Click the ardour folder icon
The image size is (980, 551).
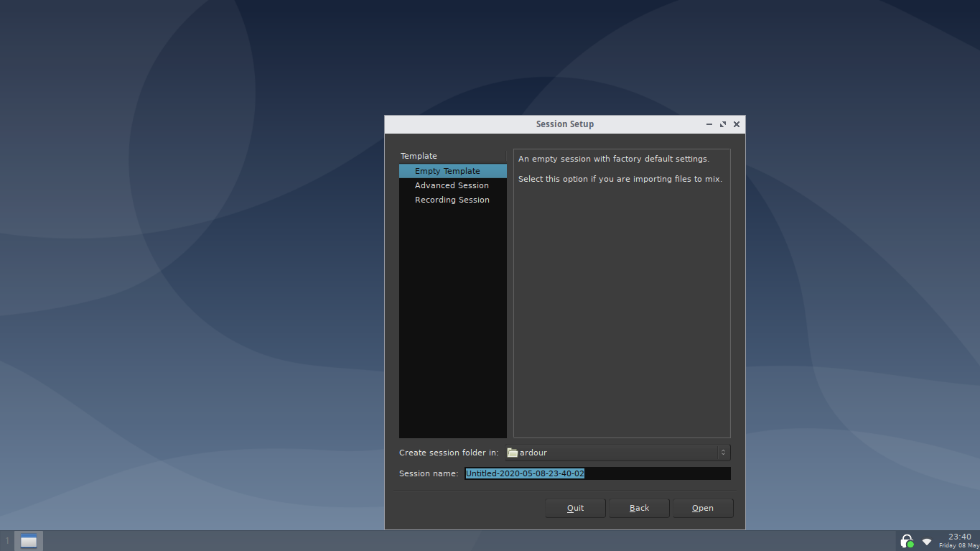(513, 453)
